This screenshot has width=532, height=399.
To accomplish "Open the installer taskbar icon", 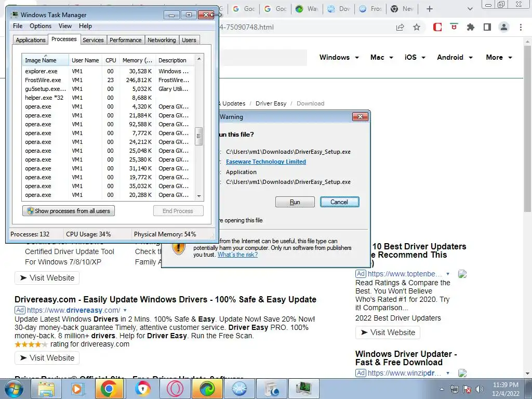I will 271,389.
